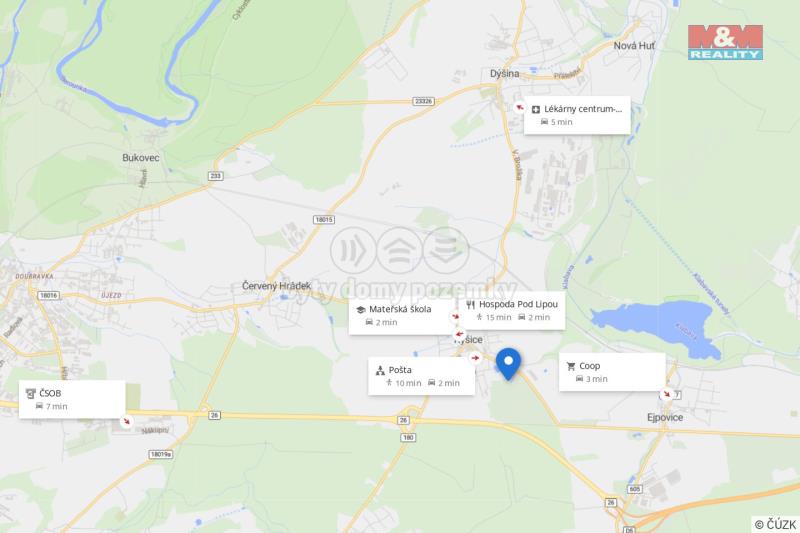The image size is (800, 533).
Task: Click the pharmacy cross icon
Action: click(536, 109)
